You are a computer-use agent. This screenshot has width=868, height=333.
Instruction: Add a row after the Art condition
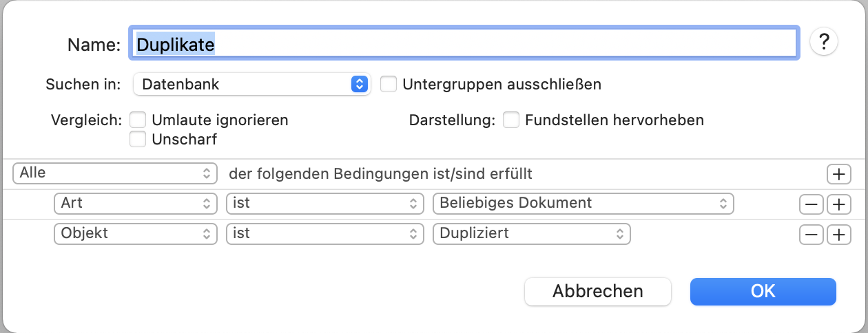point(838,204)
